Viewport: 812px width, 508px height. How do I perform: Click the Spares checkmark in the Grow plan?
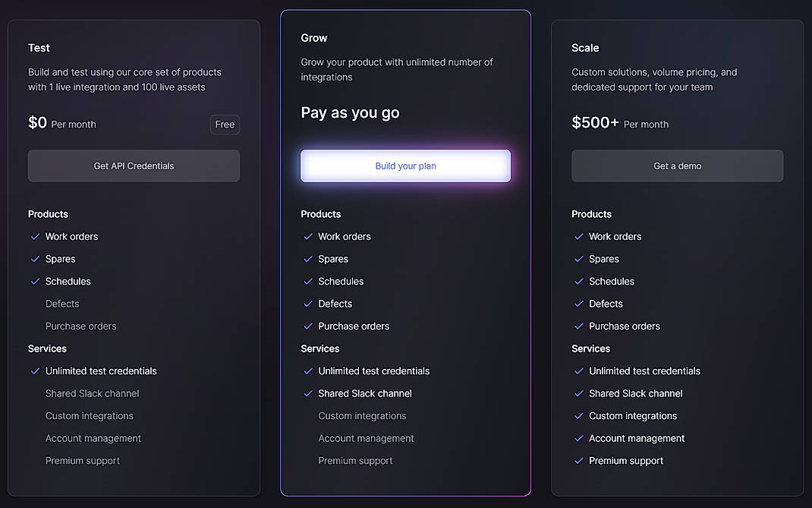[308, 259]
